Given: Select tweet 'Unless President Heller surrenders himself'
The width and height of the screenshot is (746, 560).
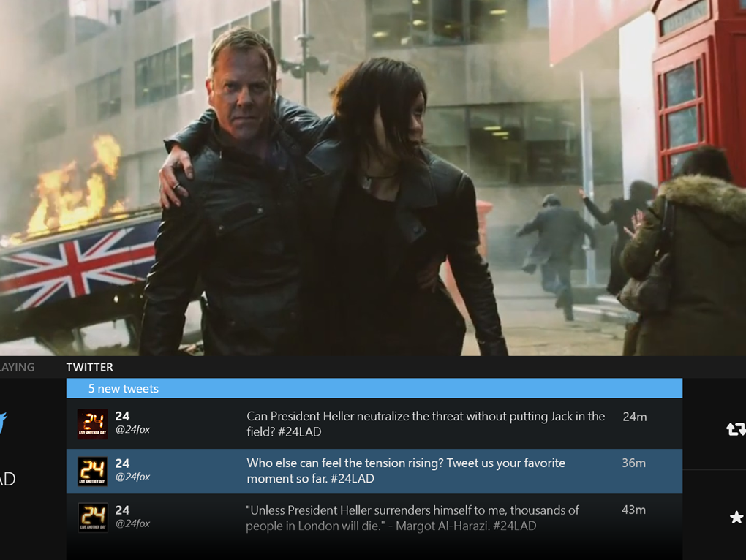Looking at the screenshot, I should point(374,518).
